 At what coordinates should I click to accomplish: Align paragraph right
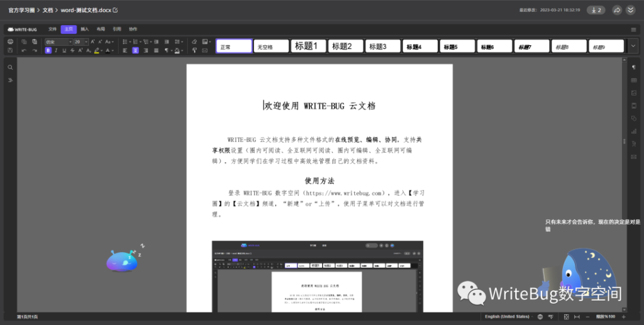click(146, 50)
